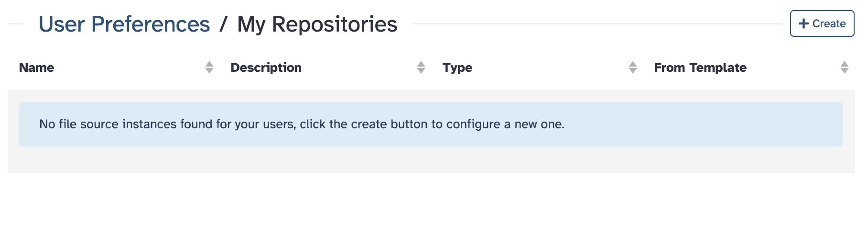The image size is (868, 225).
Task: Sort Description descending with the down arrow
Action: (421, 71)
